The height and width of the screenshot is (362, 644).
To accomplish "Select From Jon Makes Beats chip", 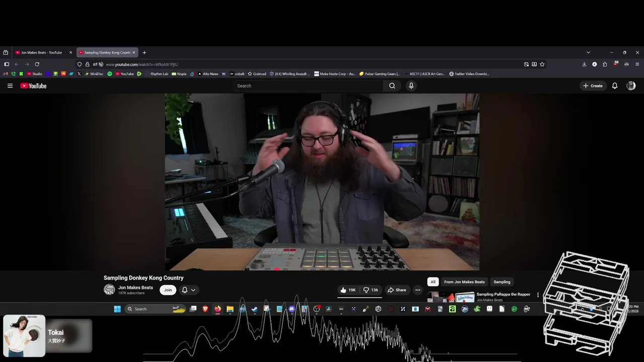I will tap(464, 282).
